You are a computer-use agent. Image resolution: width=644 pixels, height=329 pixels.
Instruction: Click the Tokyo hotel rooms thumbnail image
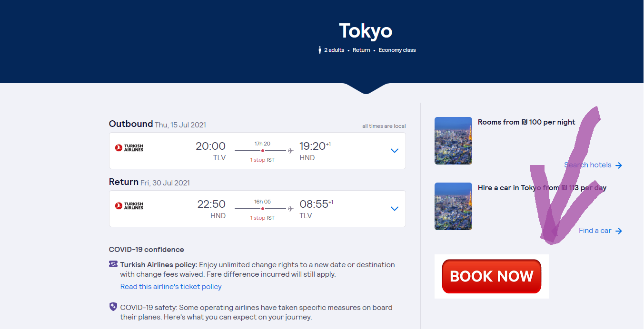tap(453, 141)
